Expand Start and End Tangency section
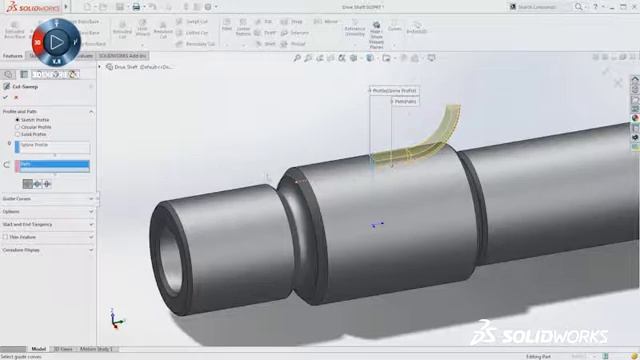 point(91,224)
